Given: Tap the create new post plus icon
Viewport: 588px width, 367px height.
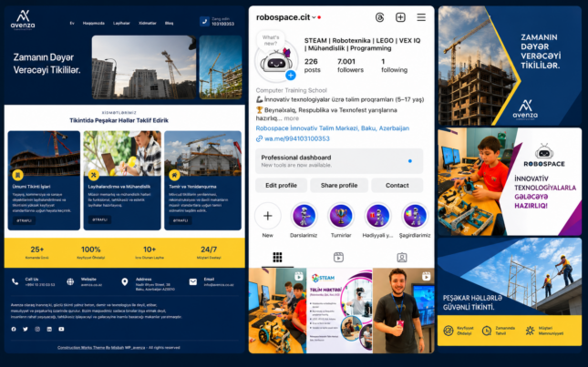Looking at the screenshot, I should pos(400,17).
